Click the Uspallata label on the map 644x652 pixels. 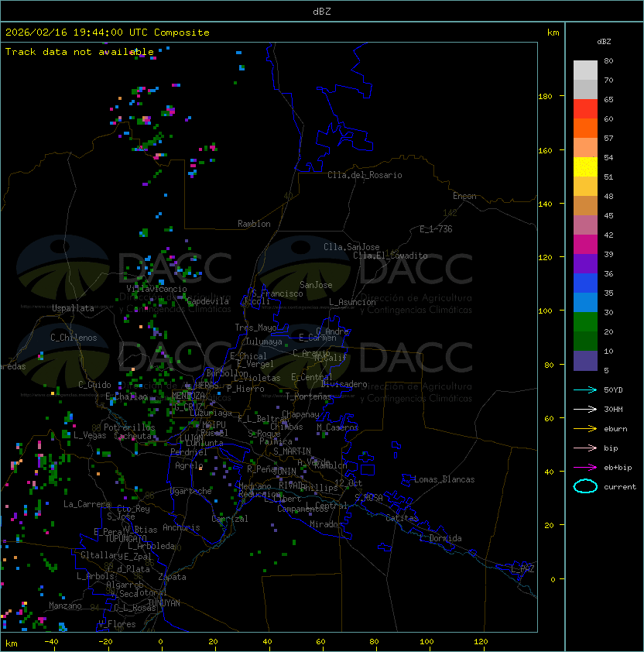[x=73, y=308]
